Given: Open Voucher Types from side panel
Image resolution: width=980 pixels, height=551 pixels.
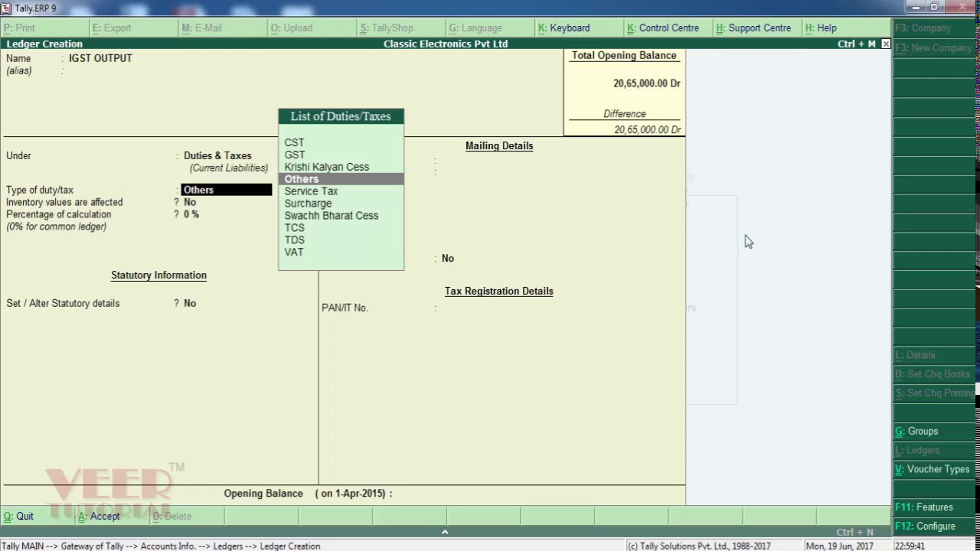Looking at the screenshot, I should 935,469.
